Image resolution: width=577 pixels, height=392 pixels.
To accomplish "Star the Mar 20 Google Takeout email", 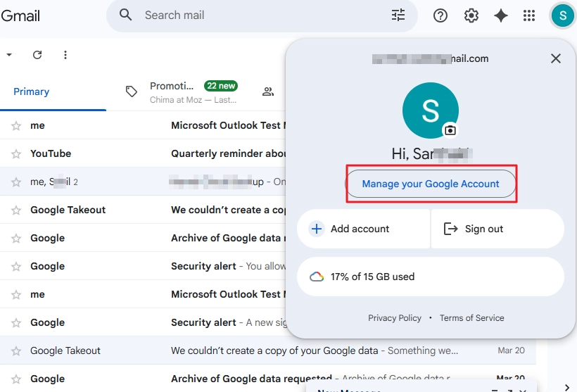I will [15, 350].
